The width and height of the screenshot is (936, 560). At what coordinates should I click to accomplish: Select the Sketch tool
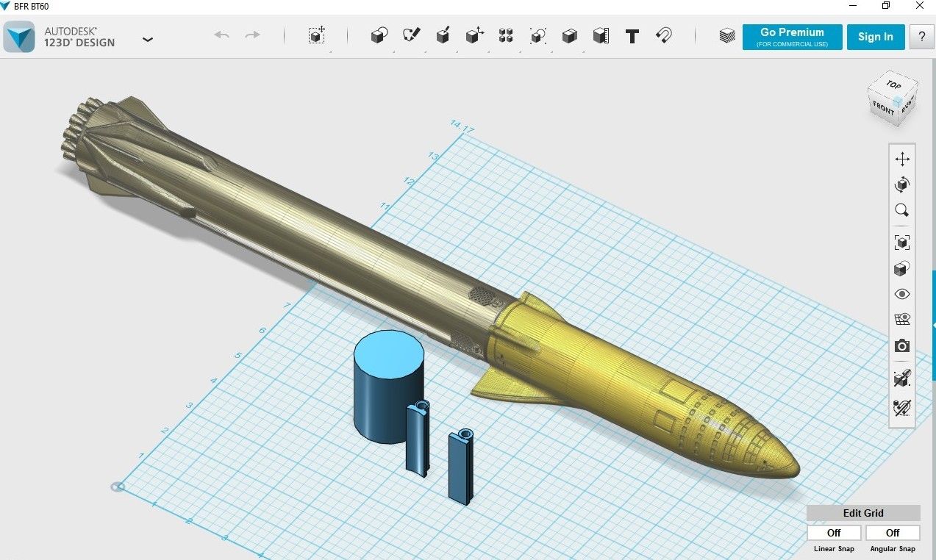click(x=411, y=35)
